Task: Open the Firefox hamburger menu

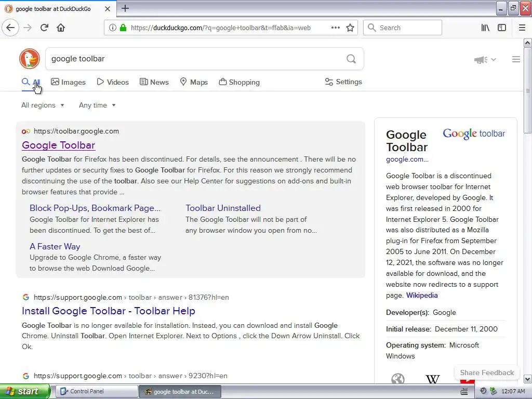Action: coord(522,28)
